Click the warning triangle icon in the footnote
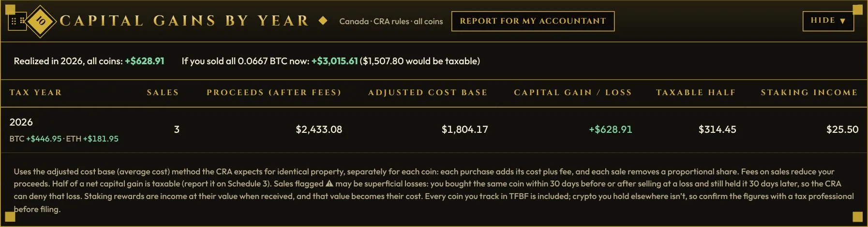 coord(329,184)
